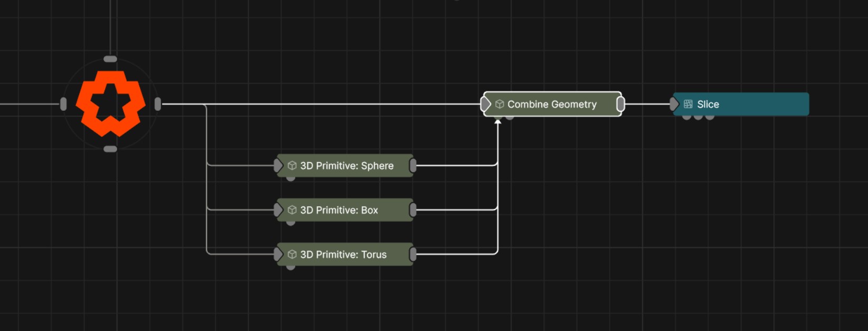The width and height of the screenshot is (868, 331).
Task: Click the cube icon on Torus primitive
Action: point(292,254)
